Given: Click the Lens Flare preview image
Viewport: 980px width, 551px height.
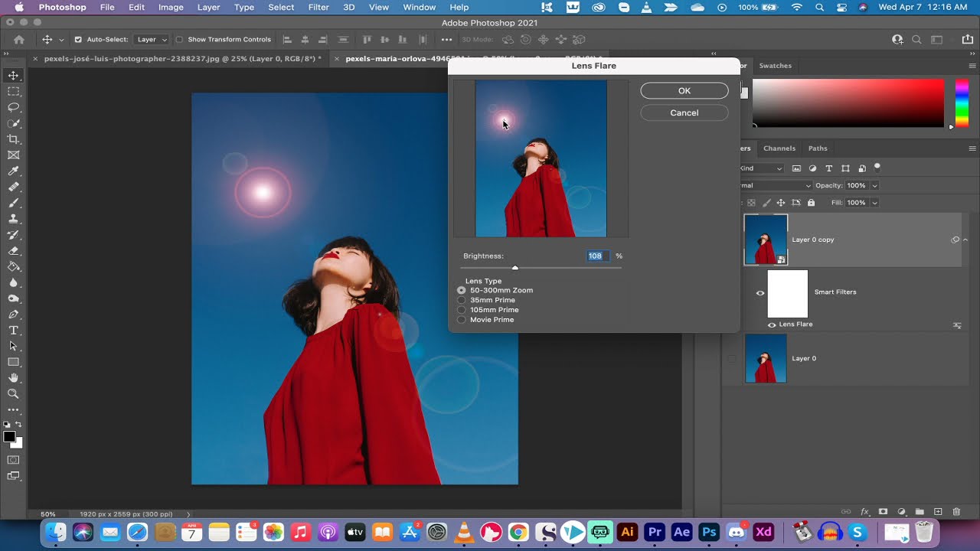Looking at the screenshot, I should pyautogui.click(x=541, y=159).
